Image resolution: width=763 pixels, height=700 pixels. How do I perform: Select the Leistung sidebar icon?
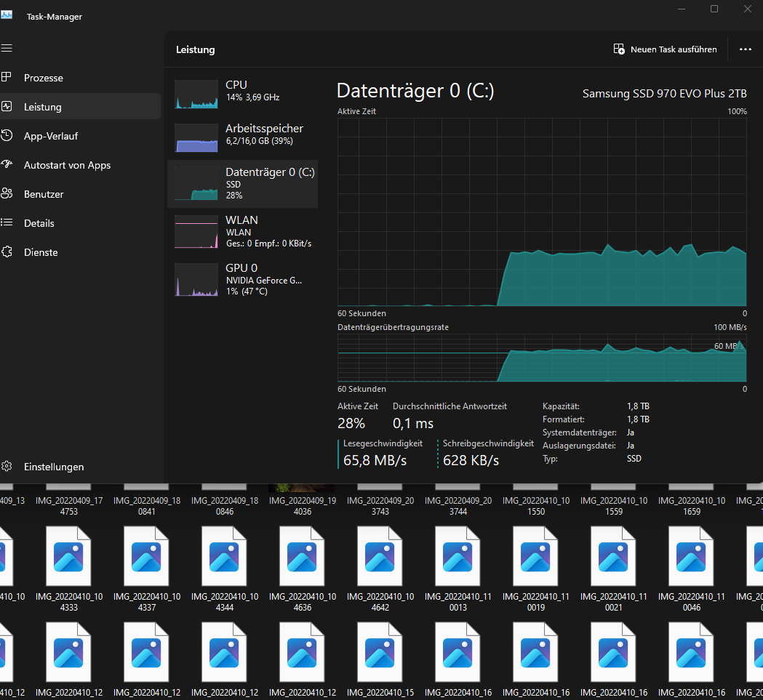(x=7, y=106)
